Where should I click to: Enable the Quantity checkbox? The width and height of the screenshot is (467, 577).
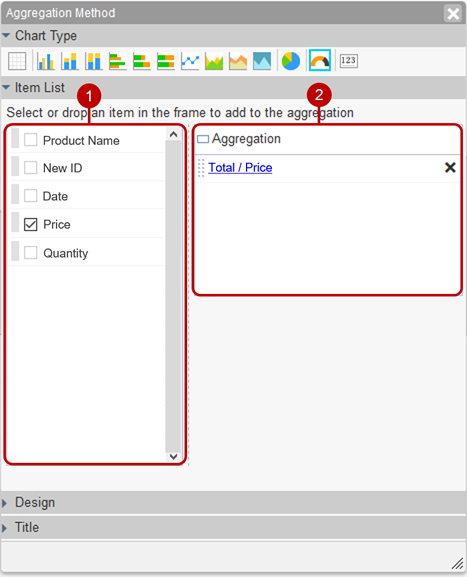(x=31, y=252)
